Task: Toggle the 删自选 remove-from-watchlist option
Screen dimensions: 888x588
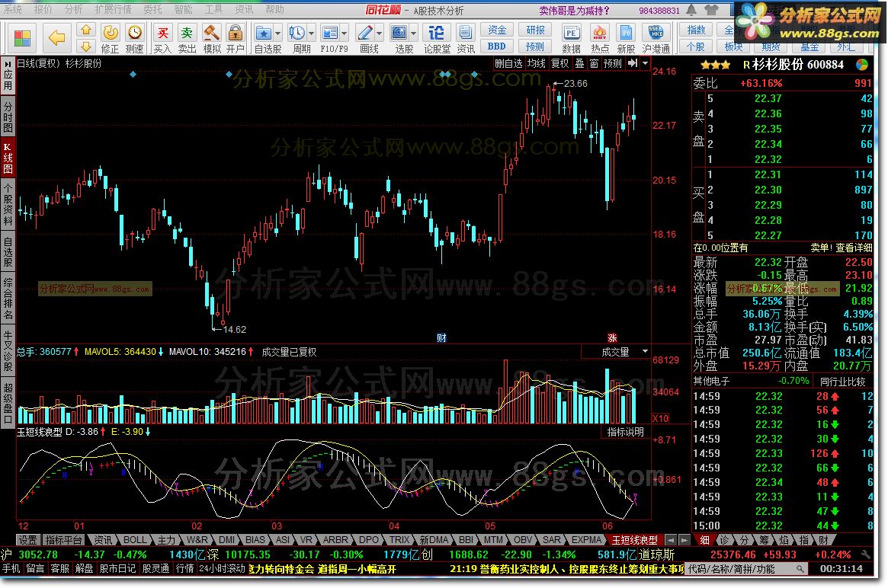Action: click(508, 63)
